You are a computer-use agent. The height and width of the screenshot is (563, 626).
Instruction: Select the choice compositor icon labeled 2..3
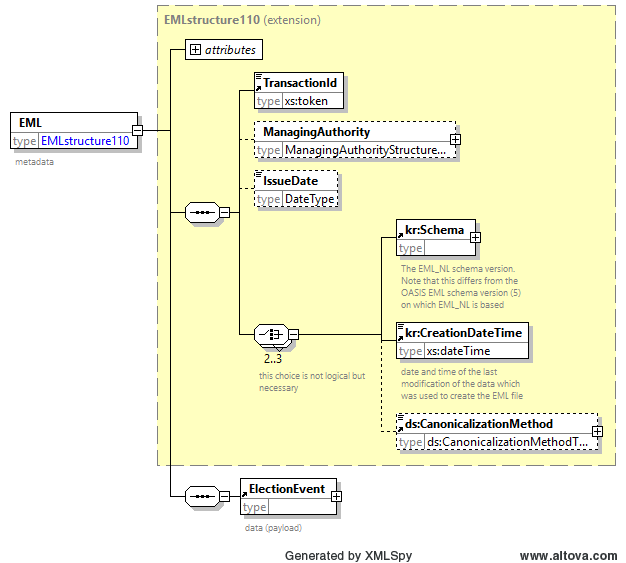coord(271,334)
